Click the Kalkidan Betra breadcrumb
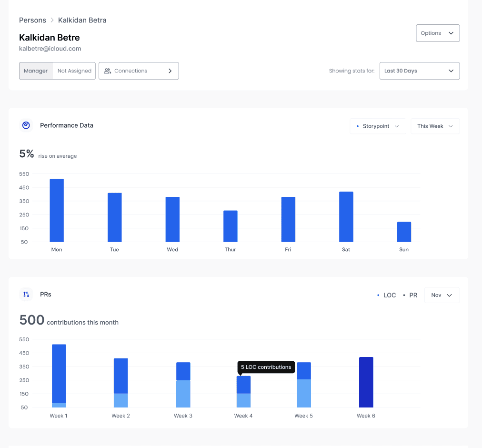This screenshot has height=448, width=482. 82,20
